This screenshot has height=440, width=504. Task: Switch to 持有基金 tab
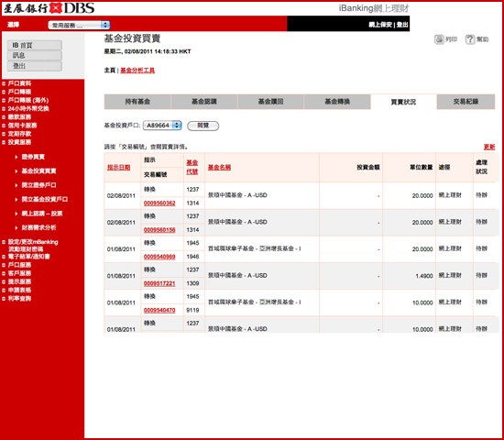[x=137, y=102]
